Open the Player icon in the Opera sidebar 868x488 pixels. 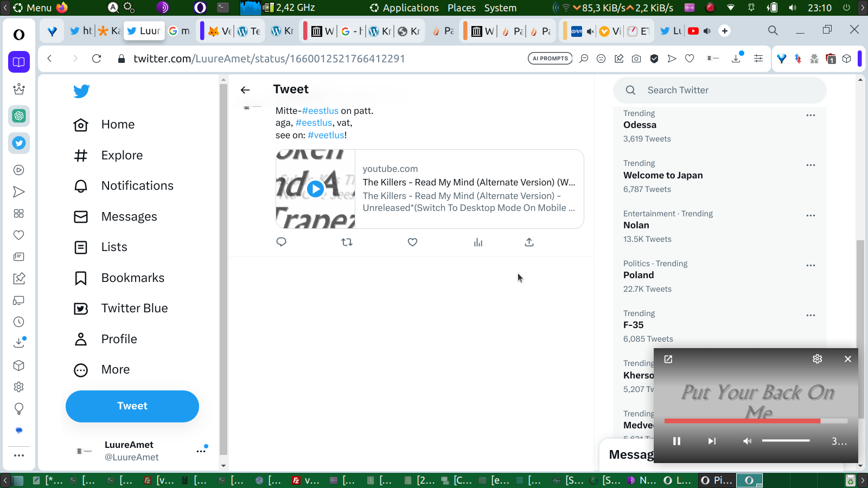(x=19, y=170)
